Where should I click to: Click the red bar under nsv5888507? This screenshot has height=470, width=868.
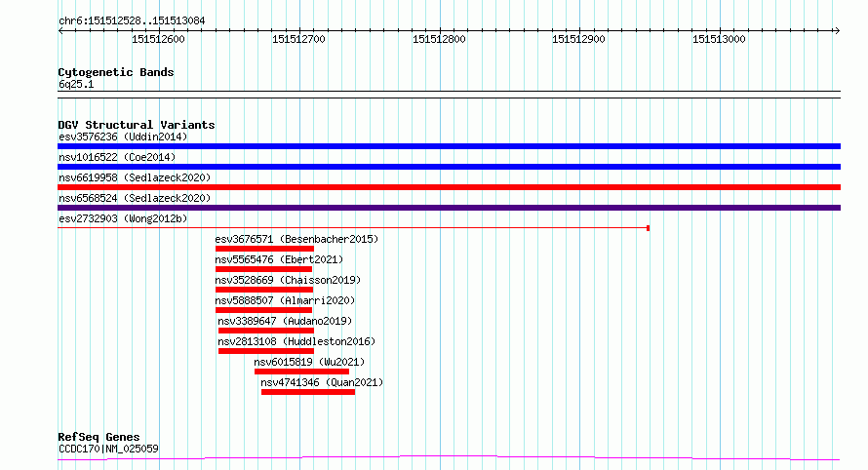click(264, 310)
